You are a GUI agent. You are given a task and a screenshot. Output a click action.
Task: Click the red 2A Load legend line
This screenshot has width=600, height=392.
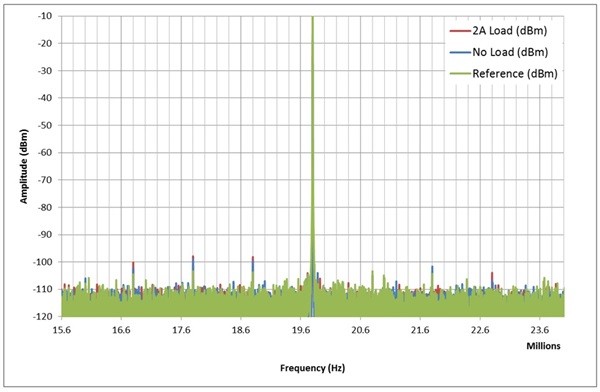(x=460, y=31)
